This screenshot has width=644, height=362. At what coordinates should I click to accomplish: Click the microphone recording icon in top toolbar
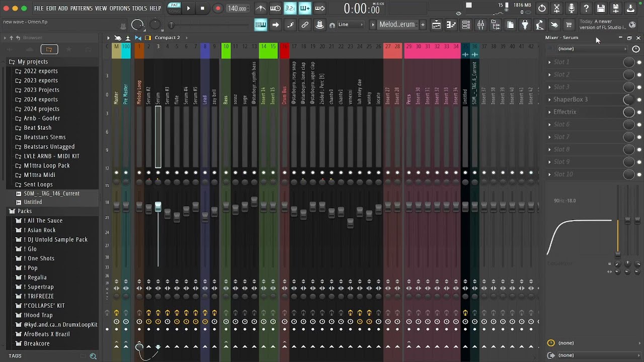pyautogui.click(x=571, y=8)
